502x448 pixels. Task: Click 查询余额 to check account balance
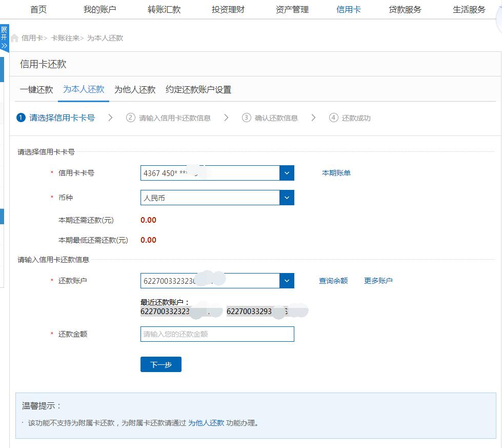click(333, 281)
